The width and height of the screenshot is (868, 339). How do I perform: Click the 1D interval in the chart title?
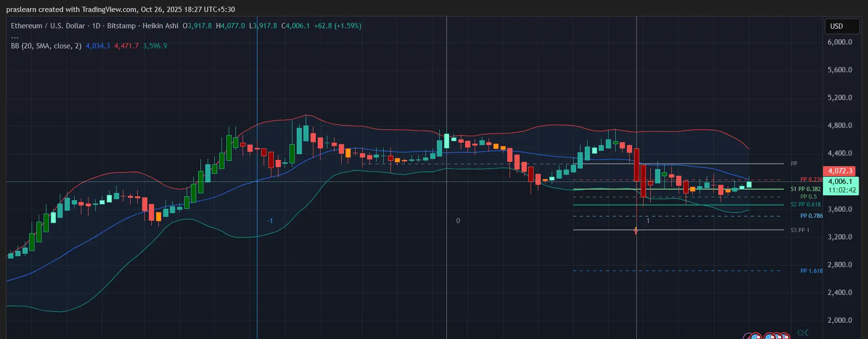point(96,26)
